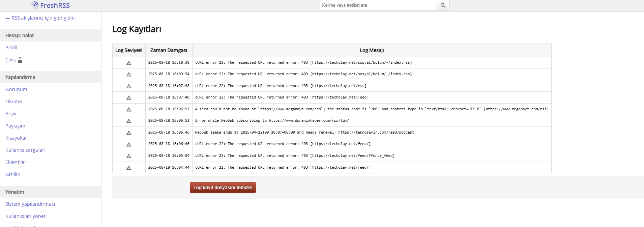
Task: Select timestamp '2025-08-18 16:06:57'
Action: point(169,109)
